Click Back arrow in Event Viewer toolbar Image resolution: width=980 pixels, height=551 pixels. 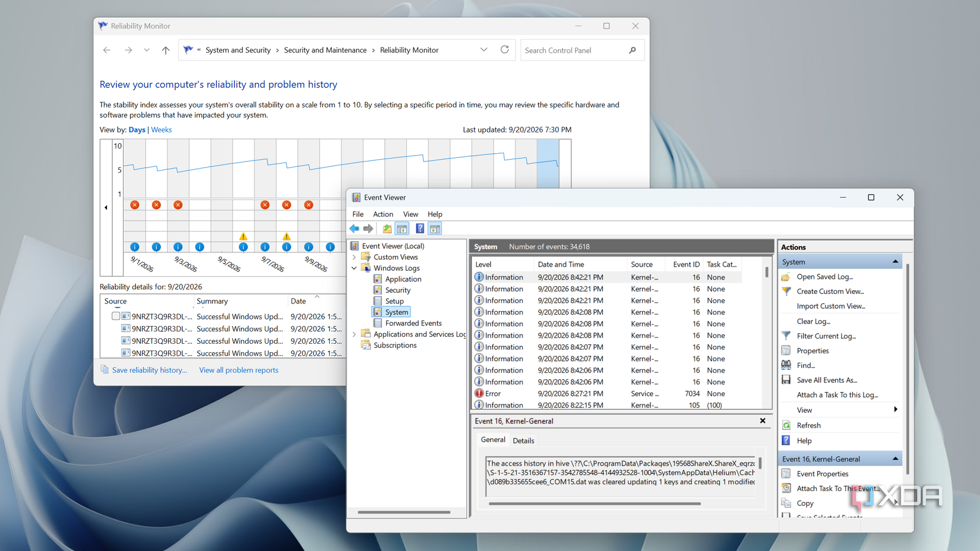click(355, 229)
